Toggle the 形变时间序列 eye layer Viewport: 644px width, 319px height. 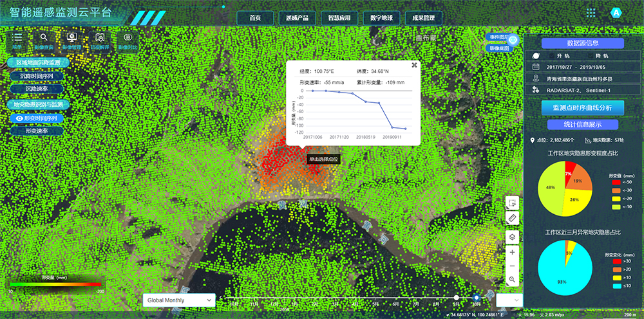tap(19, 119)
